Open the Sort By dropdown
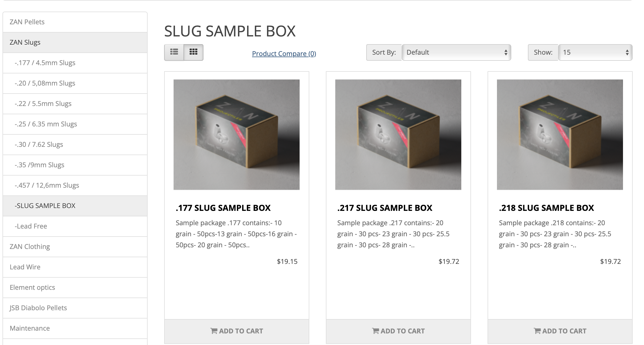 tap(456, 52)
